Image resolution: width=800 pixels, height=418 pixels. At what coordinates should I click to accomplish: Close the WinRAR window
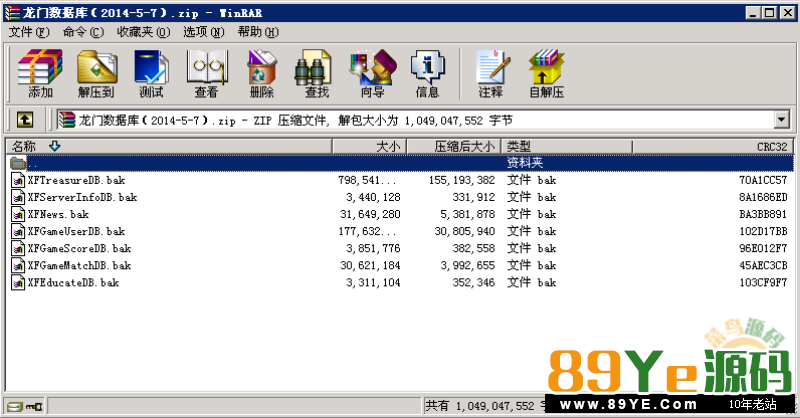coord(787,13)
